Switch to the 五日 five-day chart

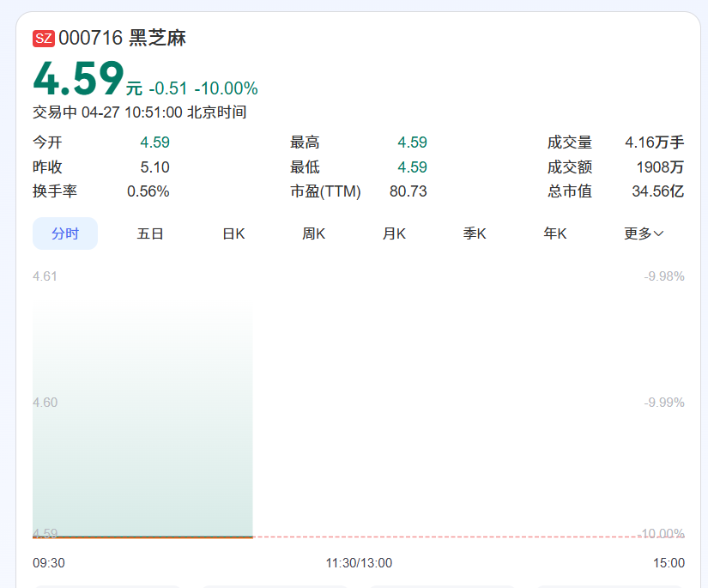coord(150,233)
